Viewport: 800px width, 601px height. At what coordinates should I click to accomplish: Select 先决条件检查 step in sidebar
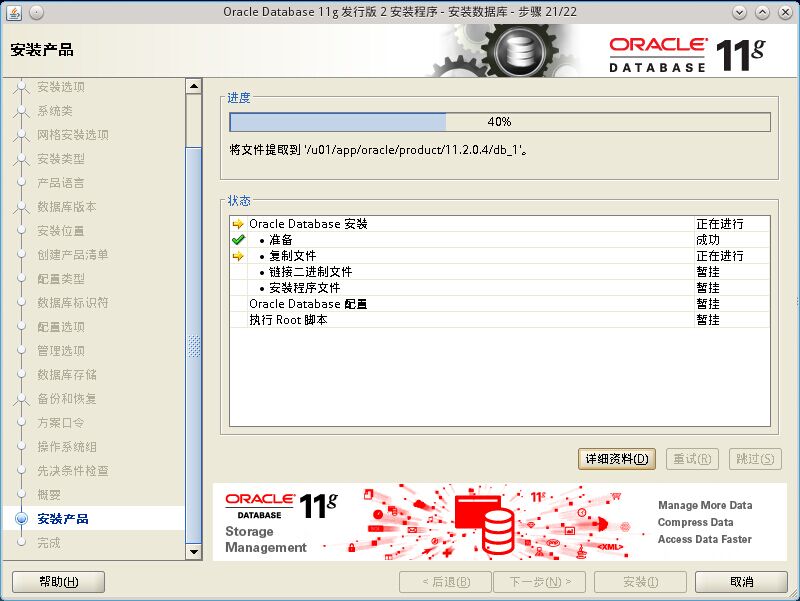coord(72,470)
